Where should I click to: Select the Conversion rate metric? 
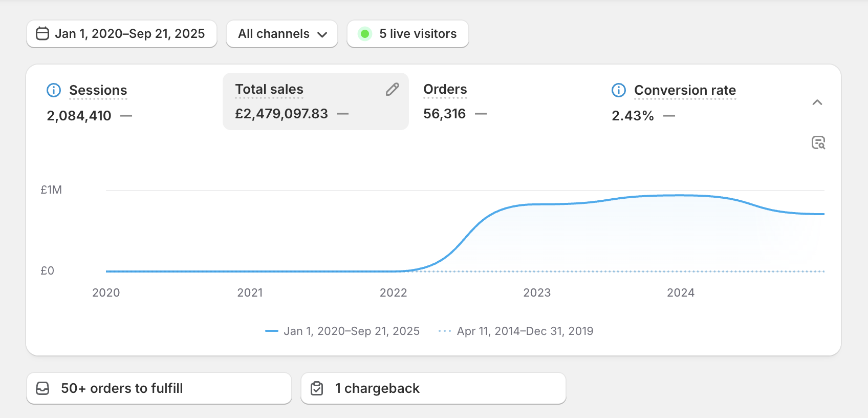tap(684, 91)
